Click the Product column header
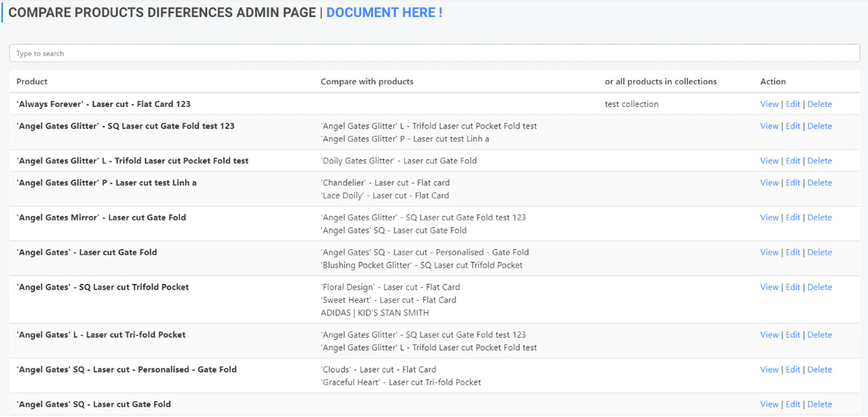The height and width of the screenshot is (417, 868). tap(32, 81)
